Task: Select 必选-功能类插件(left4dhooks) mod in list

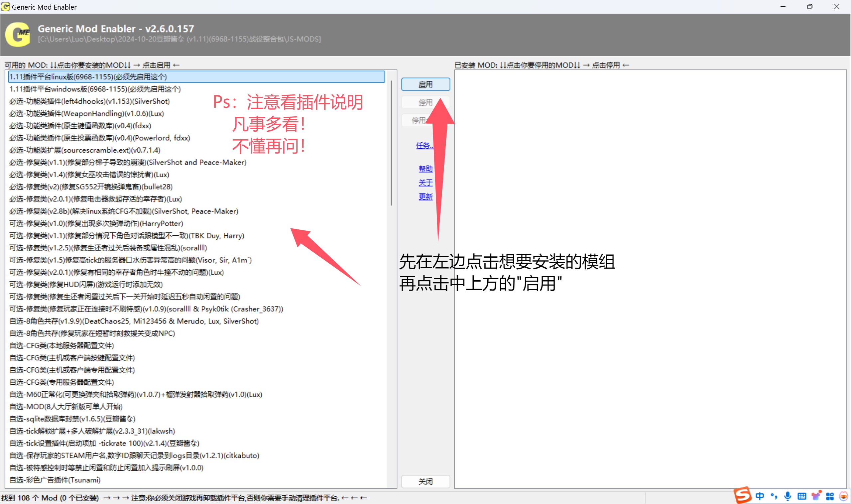Action: (89, 101)
